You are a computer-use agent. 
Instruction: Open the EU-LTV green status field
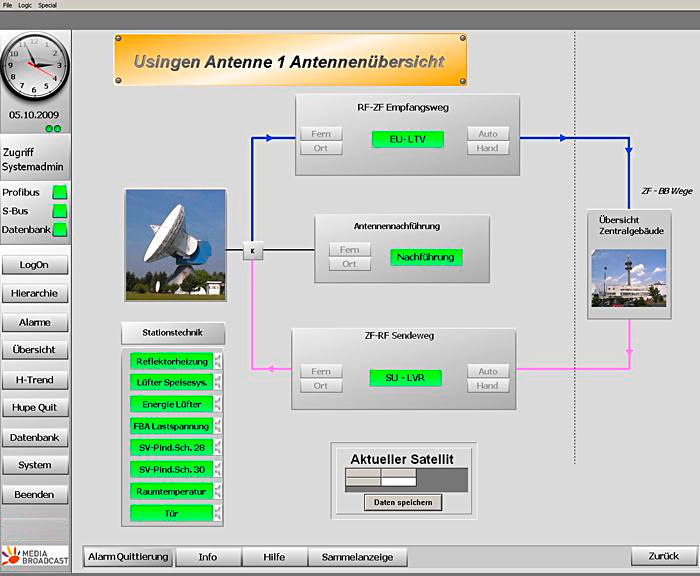(x=406, y=139)
